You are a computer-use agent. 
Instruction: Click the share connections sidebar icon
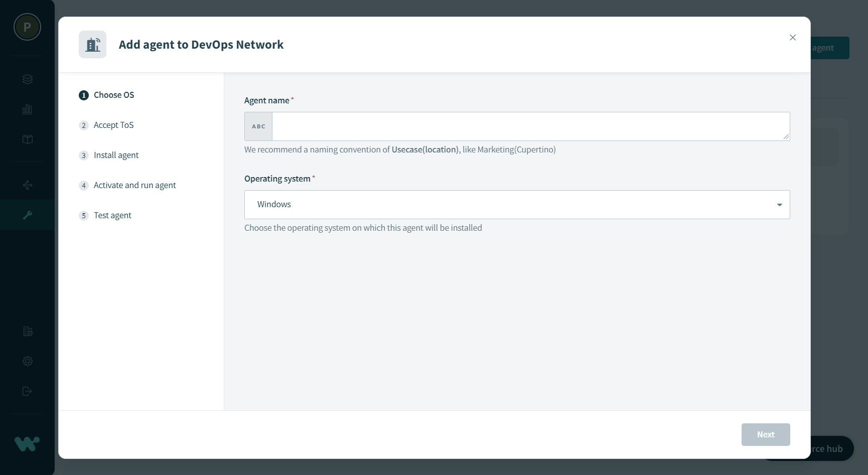tap(28, 185)
